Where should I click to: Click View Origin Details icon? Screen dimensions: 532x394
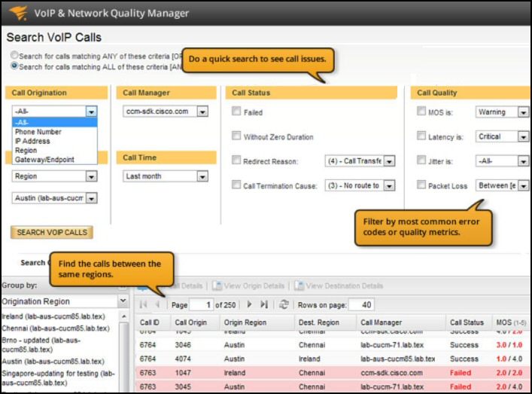click(217, 286)
